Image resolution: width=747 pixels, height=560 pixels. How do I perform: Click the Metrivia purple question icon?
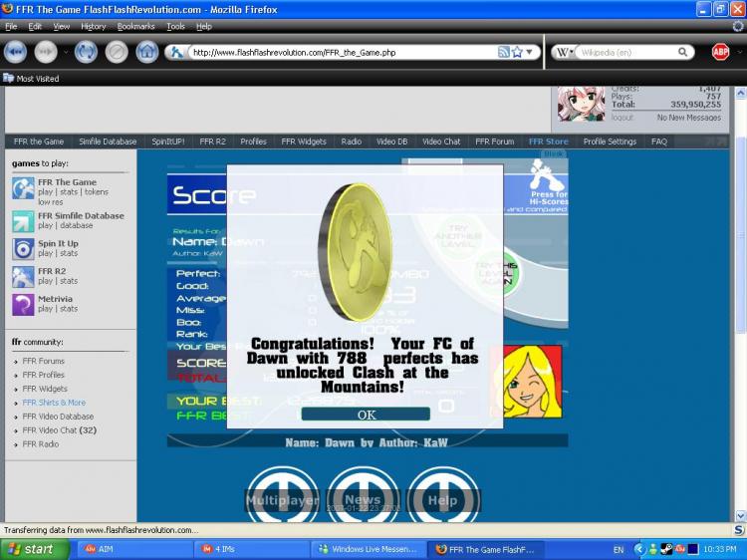pos(23,305)
